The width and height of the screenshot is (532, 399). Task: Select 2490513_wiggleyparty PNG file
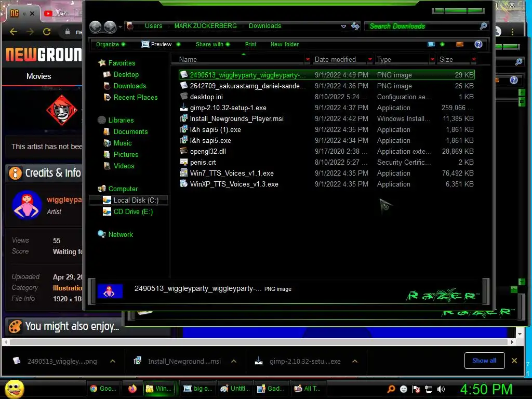coord(326,75)
